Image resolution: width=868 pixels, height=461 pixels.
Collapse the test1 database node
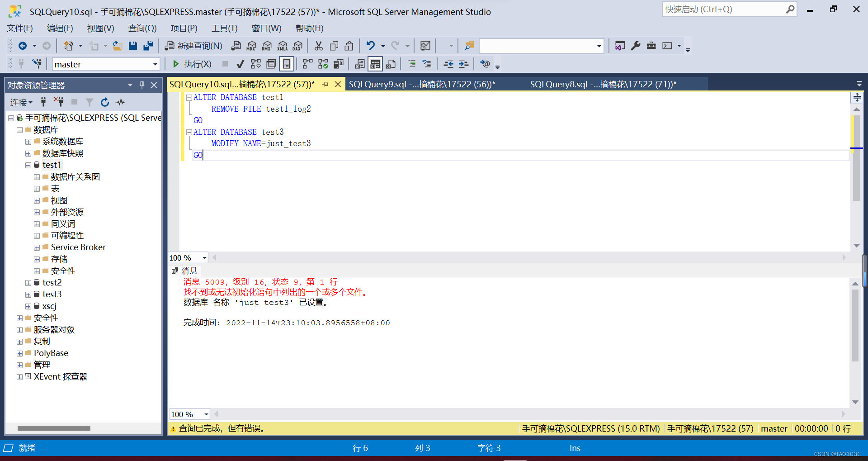28,166
